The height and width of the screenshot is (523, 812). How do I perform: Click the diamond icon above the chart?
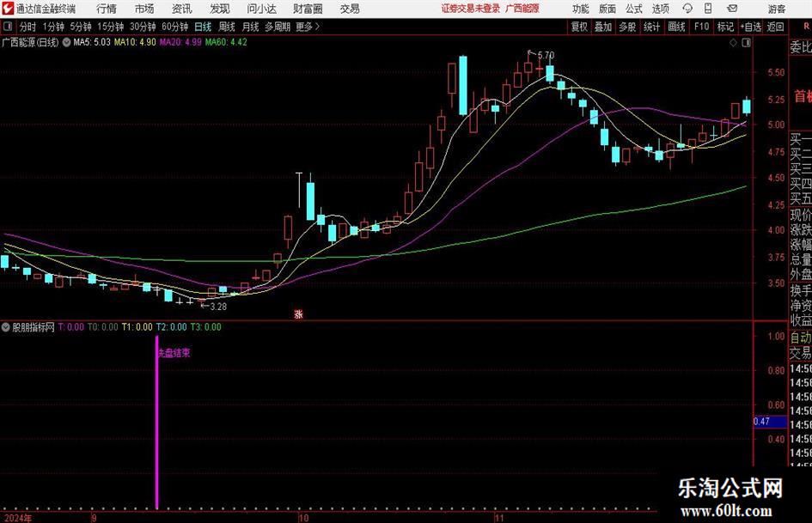pyautogui.click(x=733, y=43)
